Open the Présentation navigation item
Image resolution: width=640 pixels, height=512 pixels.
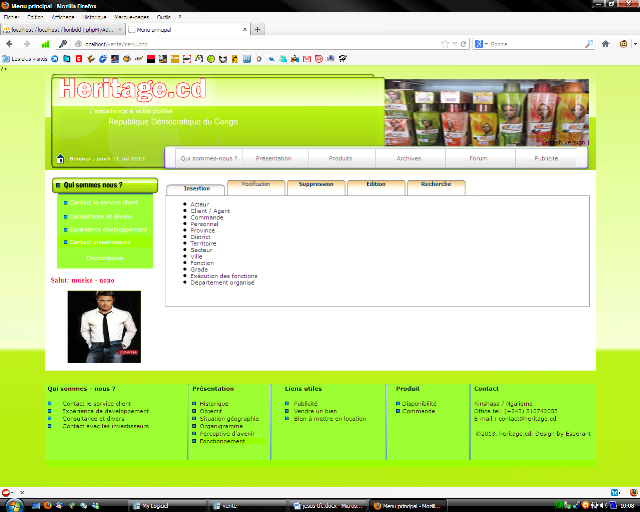coord(273,158)
